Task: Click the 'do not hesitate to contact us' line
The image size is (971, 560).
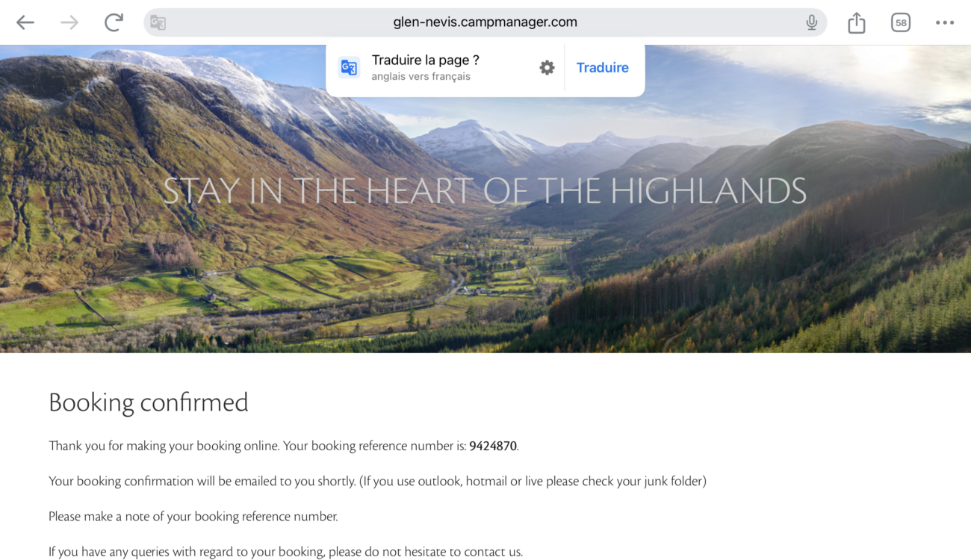Action: point(285,553)
